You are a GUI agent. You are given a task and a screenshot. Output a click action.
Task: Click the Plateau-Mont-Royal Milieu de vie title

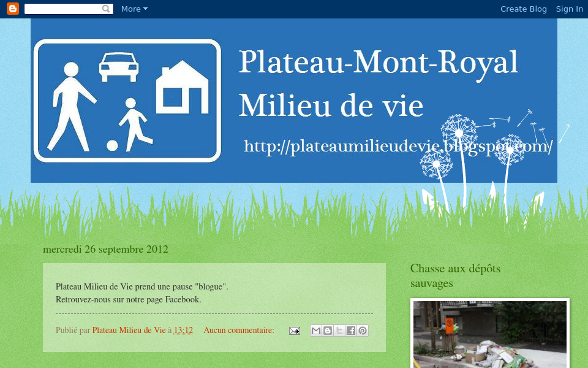coord(379,83)
